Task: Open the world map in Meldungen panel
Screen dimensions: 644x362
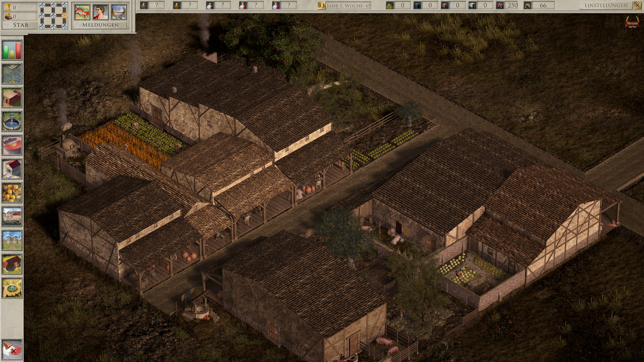Action: click(82, 12)
